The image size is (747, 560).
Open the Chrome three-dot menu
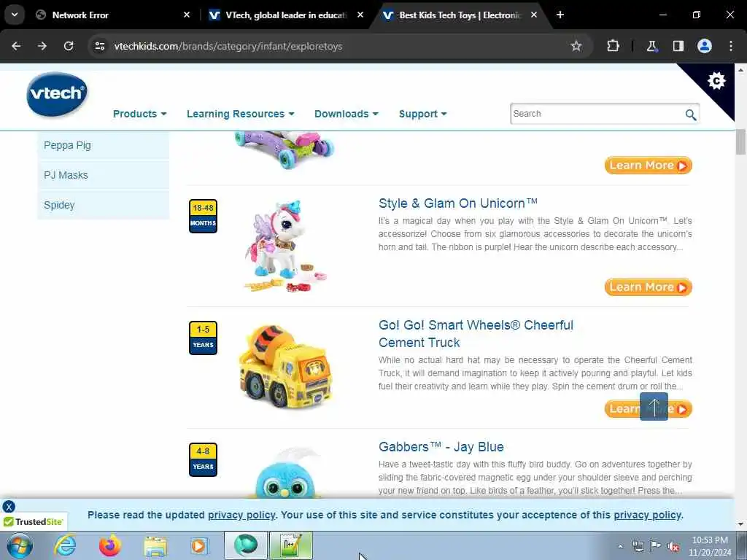pyautogui.click(x=731, y=46)
